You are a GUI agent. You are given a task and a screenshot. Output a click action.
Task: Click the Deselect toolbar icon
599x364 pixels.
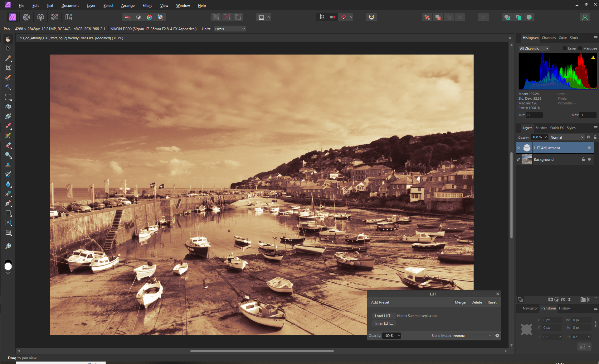point(227,17)
